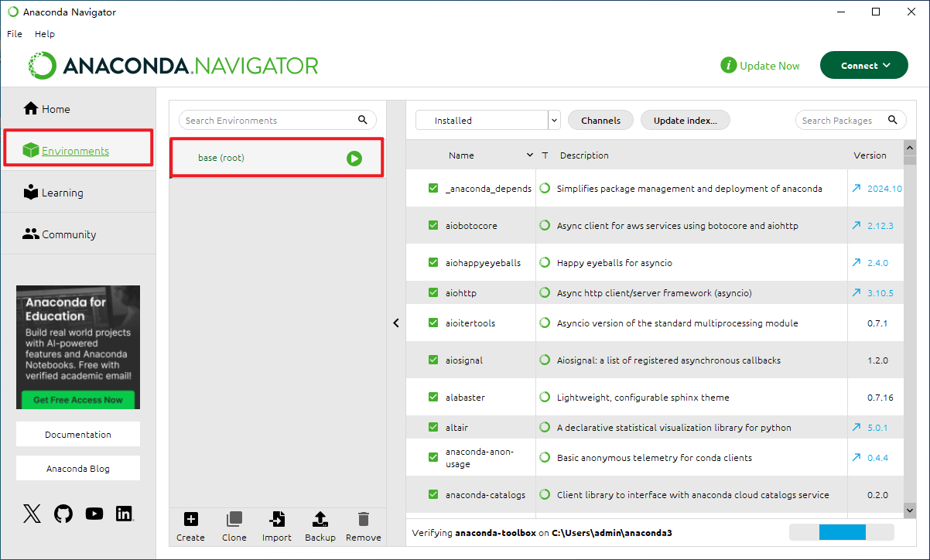The image size is (930, 560).
Task: Click the status circle icon beside aiosignal
Action: coord(545,360)
